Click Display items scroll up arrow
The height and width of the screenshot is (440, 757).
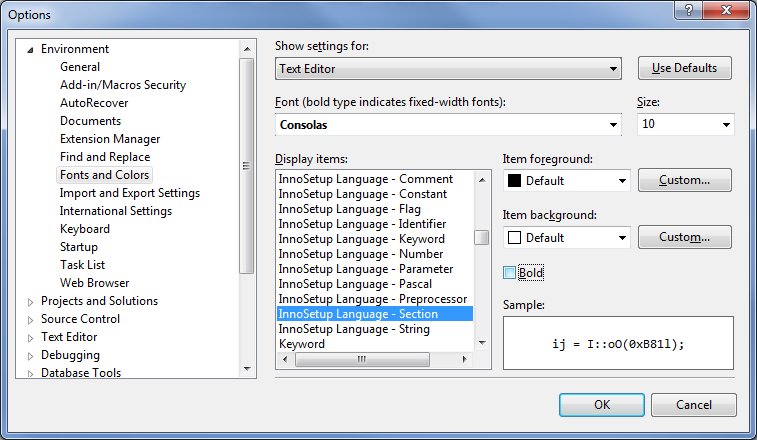pyautogui.click(x=481, y=180)
